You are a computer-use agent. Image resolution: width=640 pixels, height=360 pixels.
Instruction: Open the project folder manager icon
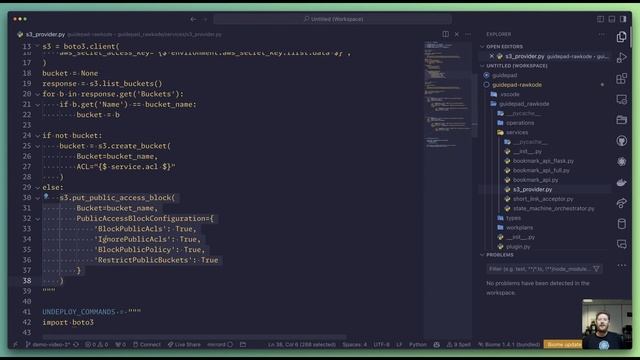click(x=621, y=120)
